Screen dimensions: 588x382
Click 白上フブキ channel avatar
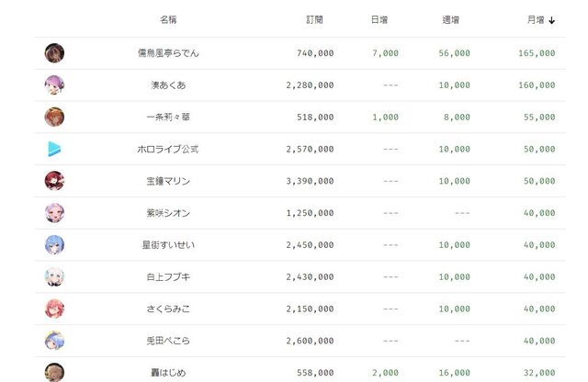pyautogui.click(x=54, y=276)
